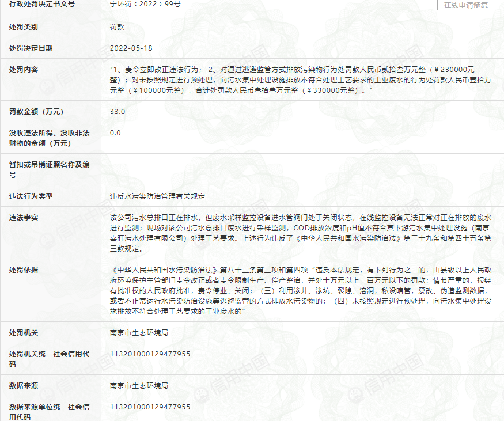Select 南京市生态环境局 in 处罚机关 row
Image resolution: width=504 pixels, height=421 pixels.
(x=139, y=333)
